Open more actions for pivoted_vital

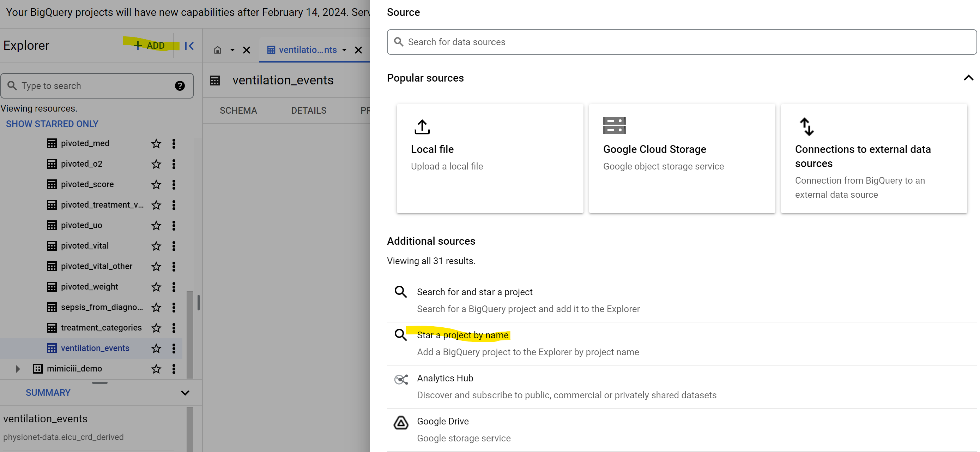click(x=174, y=246)
